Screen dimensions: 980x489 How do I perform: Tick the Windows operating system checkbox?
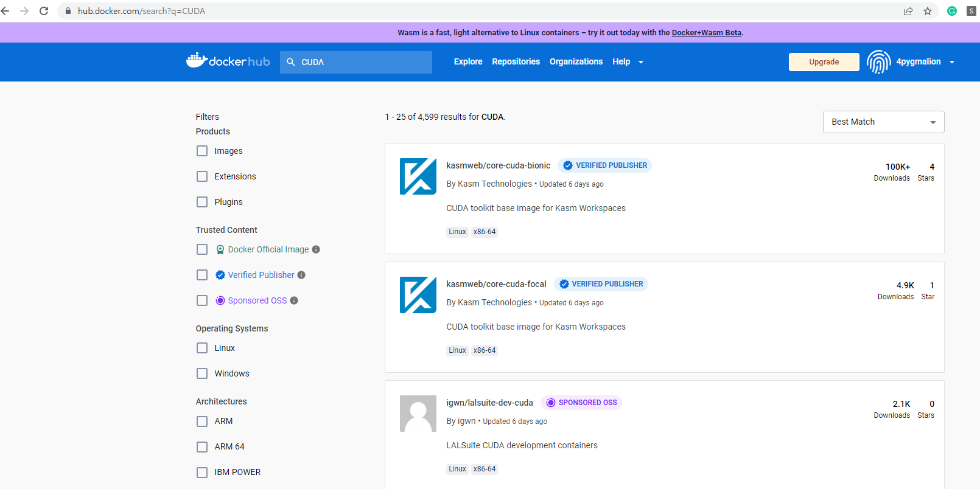click(202, 373)
